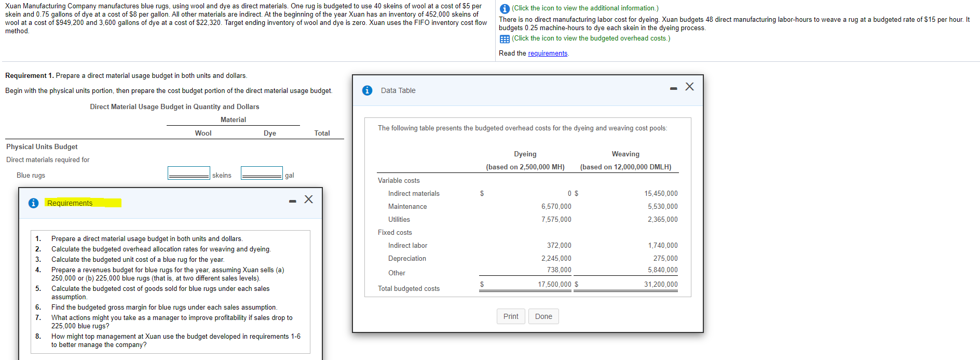
Task: Click "(Click the icon to view the additional information.)" text
Action: [585, 8]
